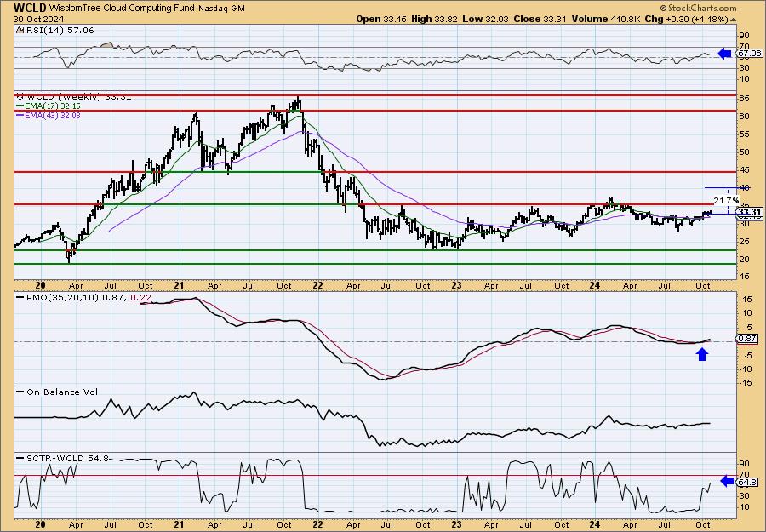766x532 pixels.
Task: Click the RSI(14) 57.06 legend label
Action: (x=59, y=31)
